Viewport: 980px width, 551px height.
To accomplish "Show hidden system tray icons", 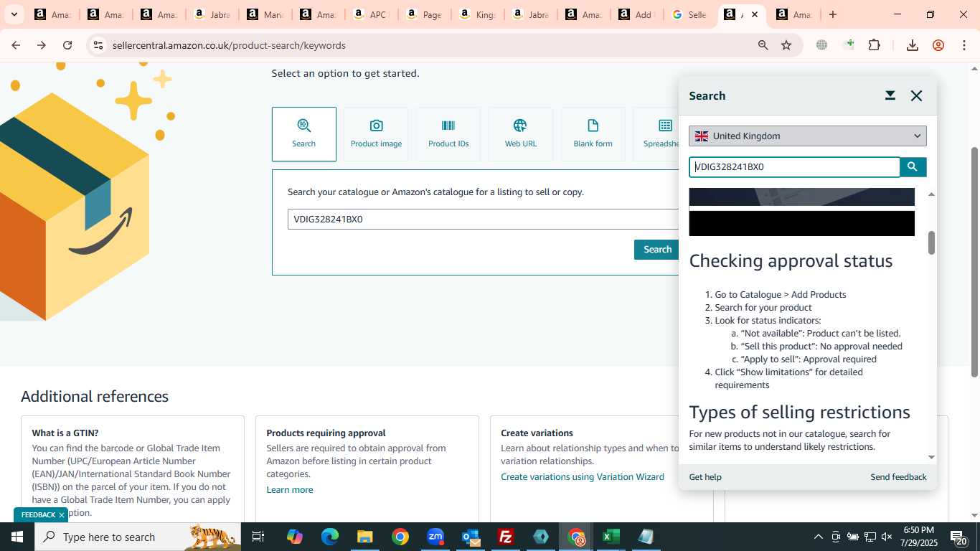I will (818, 537).
